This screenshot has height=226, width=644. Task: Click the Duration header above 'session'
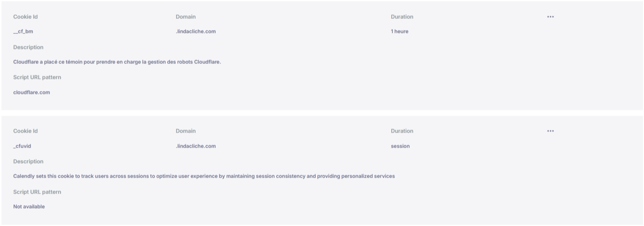click(402, 131)
